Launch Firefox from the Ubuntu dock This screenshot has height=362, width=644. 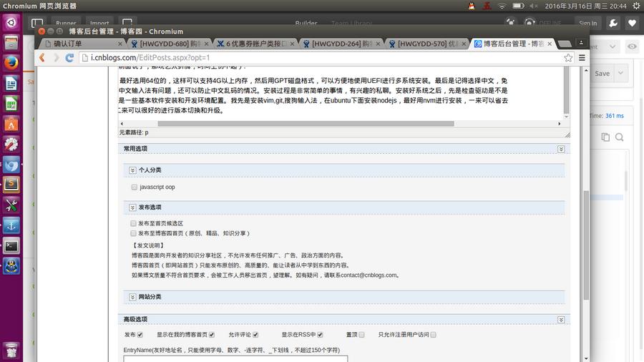click(x=11, y=62)
